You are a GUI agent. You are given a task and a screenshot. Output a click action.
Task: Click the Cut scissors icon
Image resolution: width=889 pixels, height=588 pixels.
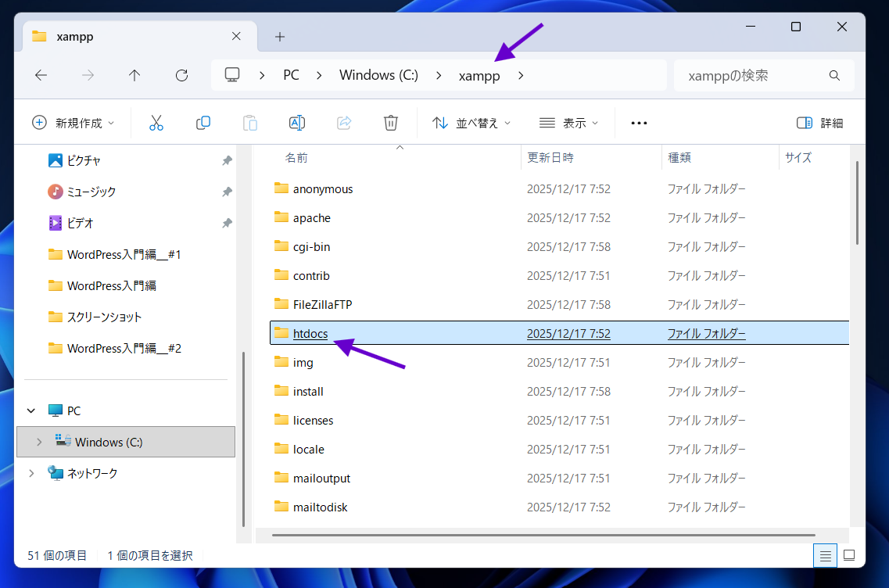156,123
